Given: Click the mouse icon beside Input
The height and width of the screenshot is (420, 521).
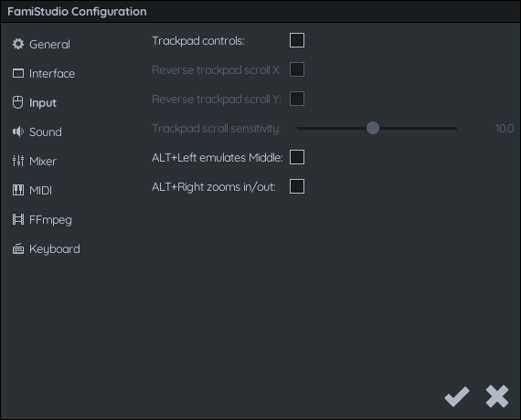Looking at the screenshot, I should (x=18, y=102).
